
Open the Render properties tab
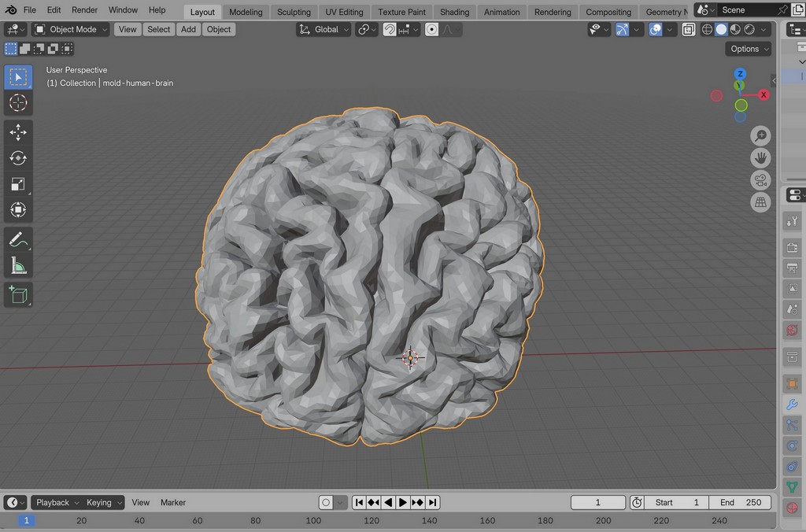pyautogui.click(x=792, y=247)
